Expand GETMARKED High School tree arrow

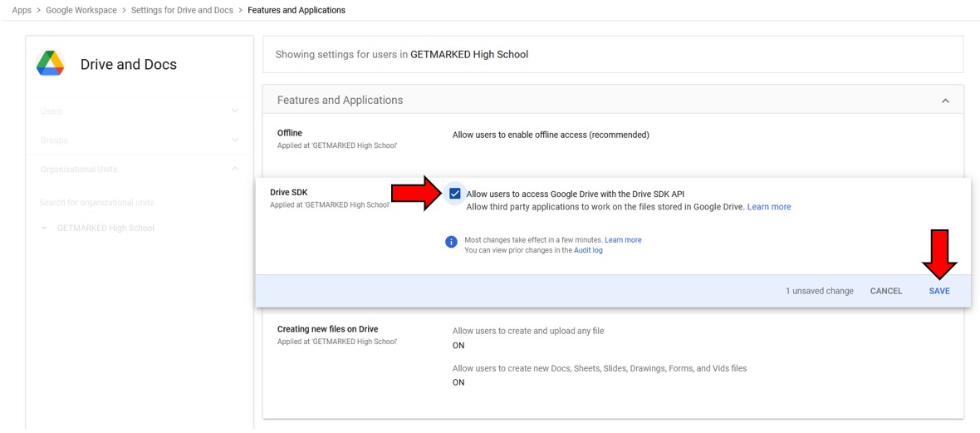coord(44,229)
